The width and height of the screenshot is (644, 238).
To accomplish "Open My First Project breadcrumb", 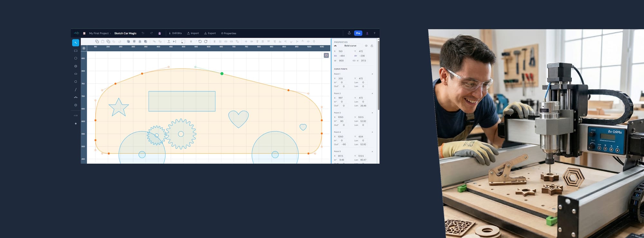I will [x=99, y=33].
